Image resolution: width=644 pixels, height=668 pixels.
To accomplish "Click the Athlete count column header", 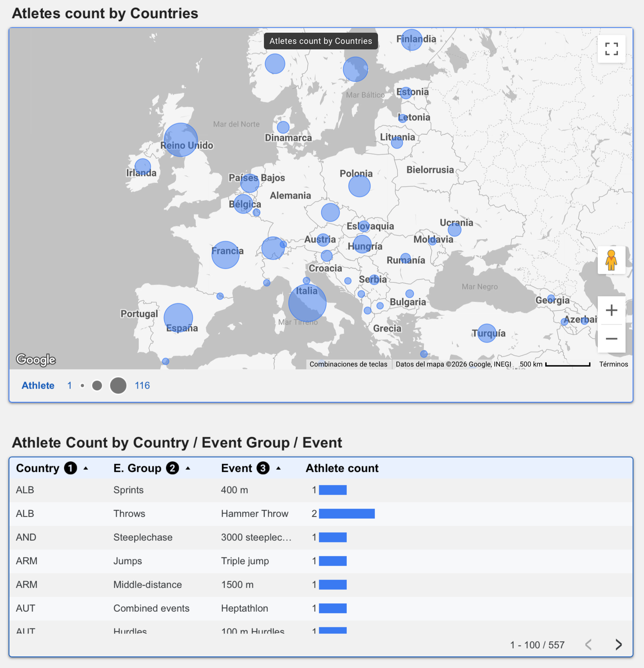I will point(342,468).
